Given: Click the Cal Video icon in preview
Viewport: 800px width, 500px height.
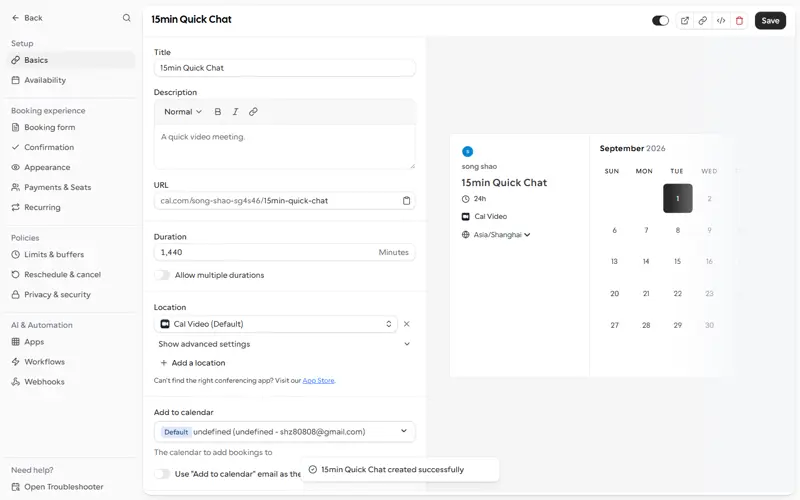Looking at the screenshot, I should (465, 216).
